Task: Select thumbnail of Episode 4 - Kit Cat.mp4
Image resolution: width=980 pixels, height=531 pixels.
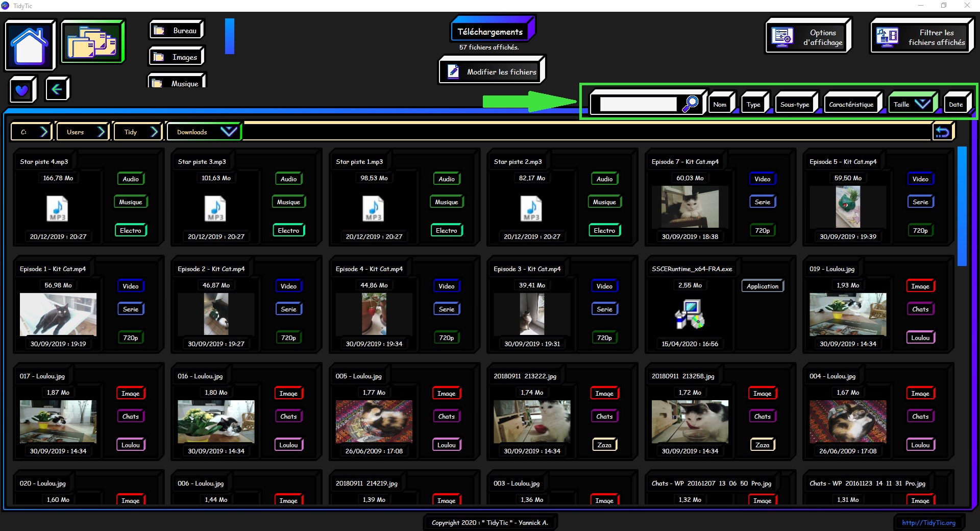Action: click(x=374, y=314)
